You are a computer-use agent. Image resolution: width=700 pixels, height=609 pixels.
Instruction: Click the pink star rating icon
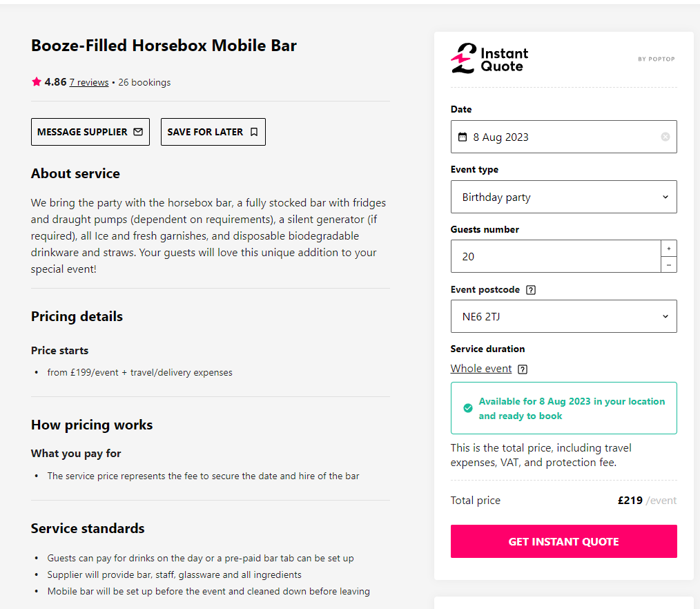click(37, 82)
